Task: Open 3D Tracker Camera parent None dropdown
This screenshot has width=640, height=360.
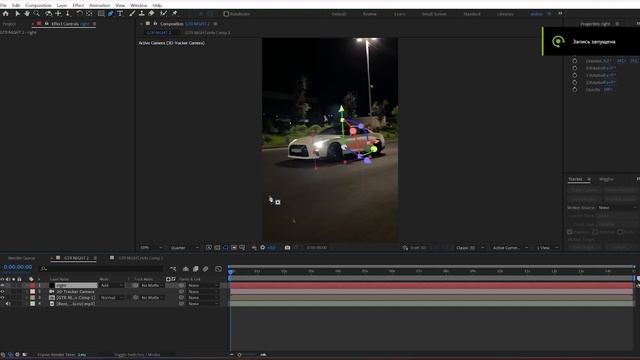Action: [x=203, y=291]
